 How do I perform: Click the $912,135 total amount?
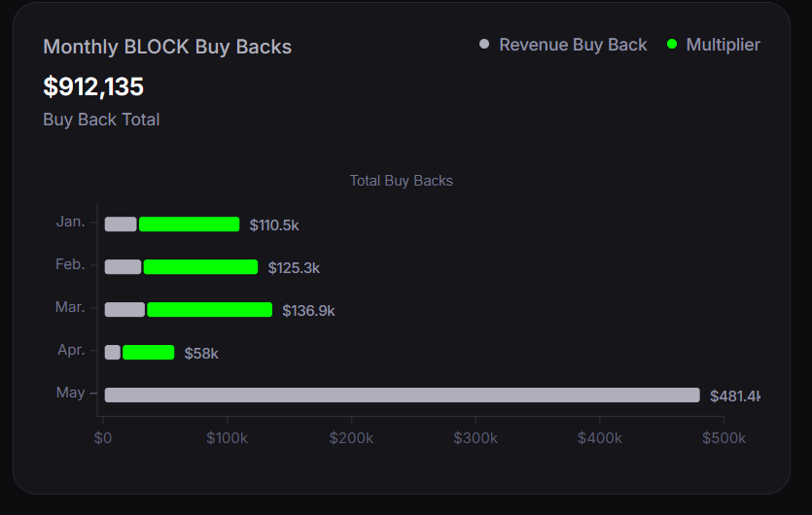tap(93, 86)
